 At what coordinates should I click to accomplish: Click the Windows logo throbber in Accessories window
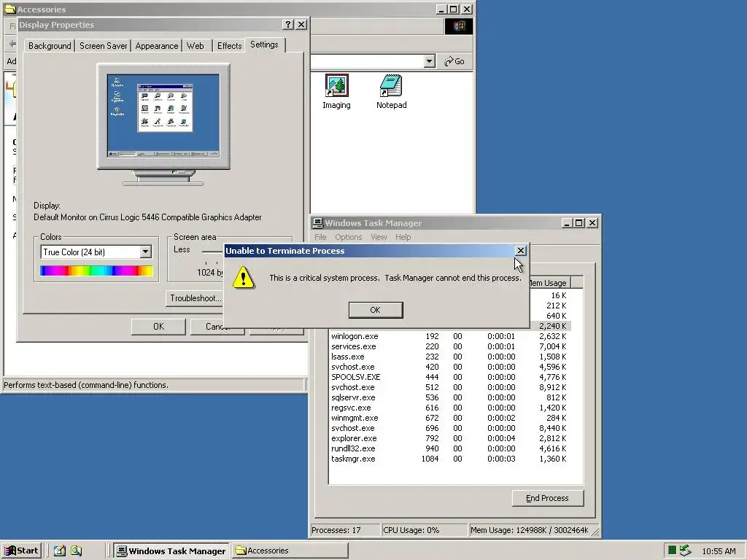pos(458,26)
